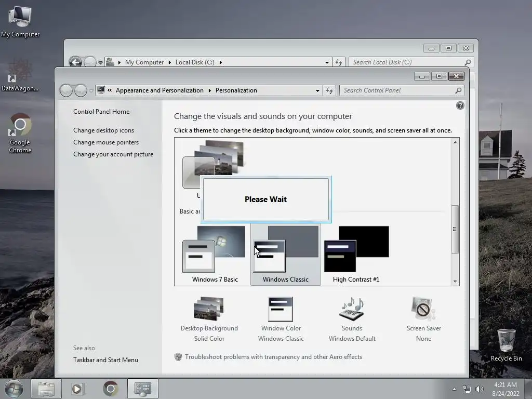The width and height of the screenshot is (532, 399).
Task: Refresh the Local Disk window
Action: click(339, 62)
